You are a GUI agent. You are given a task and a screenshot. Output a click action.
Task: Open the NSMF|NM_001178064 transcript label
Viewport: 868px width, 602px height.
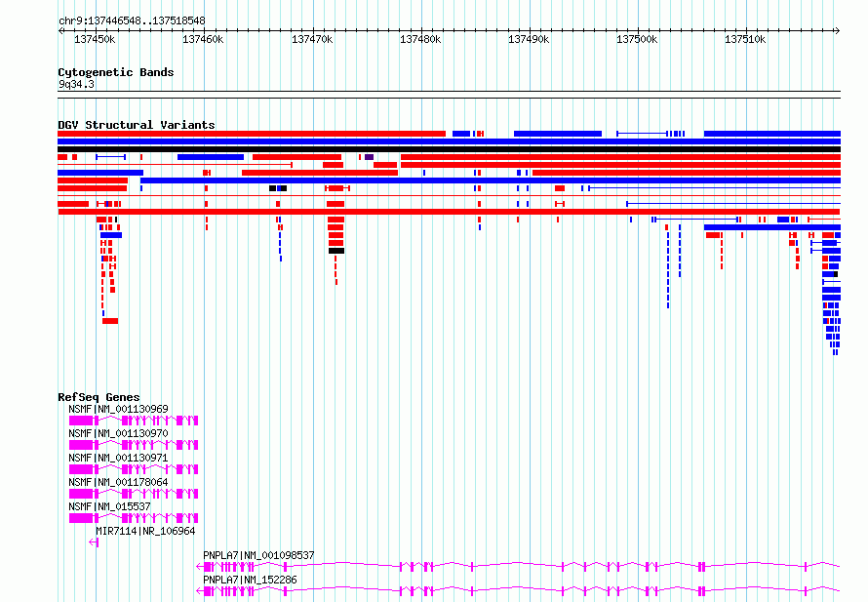[118, 482]
